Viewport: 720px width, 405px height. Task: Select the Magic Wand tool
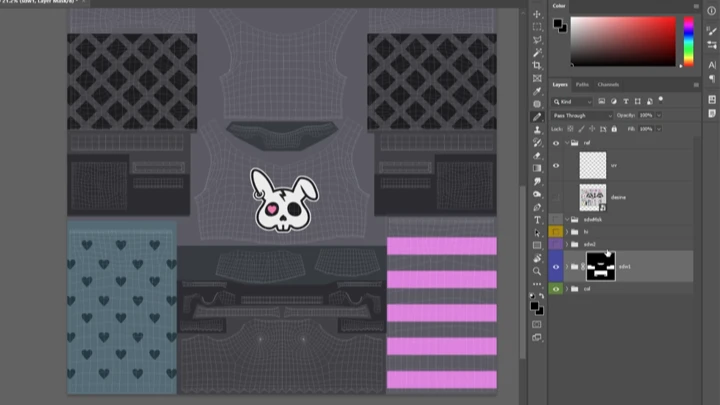click(537, 52)
